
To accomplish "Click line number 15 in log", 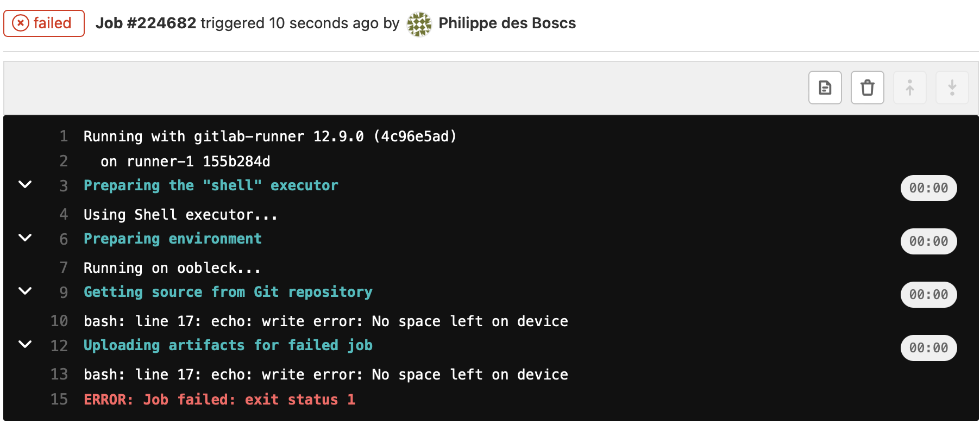I will point(59,399).
